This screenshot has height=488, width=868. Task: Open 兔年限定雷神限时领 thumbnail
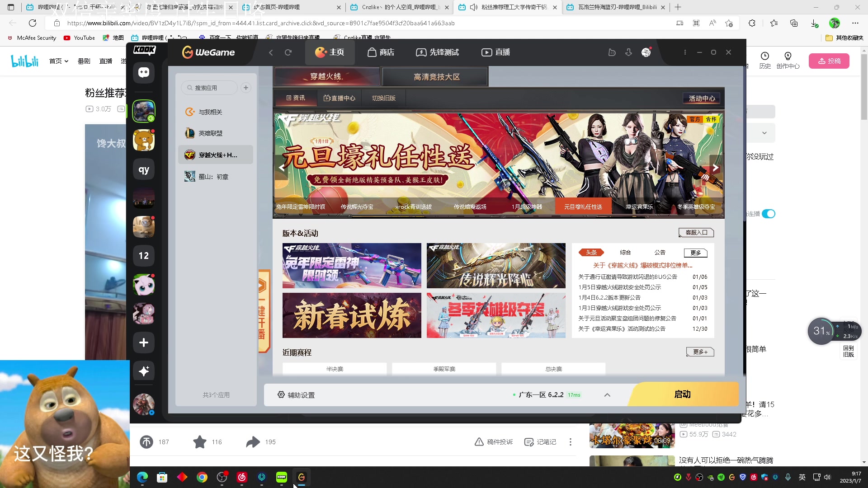[352, 266]
